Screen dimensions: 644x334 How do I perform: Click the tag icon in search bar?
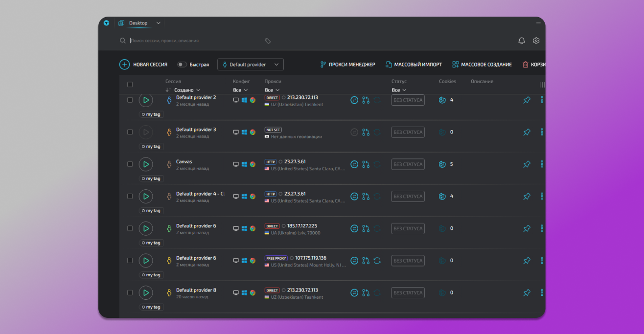(x=268, y=41)
